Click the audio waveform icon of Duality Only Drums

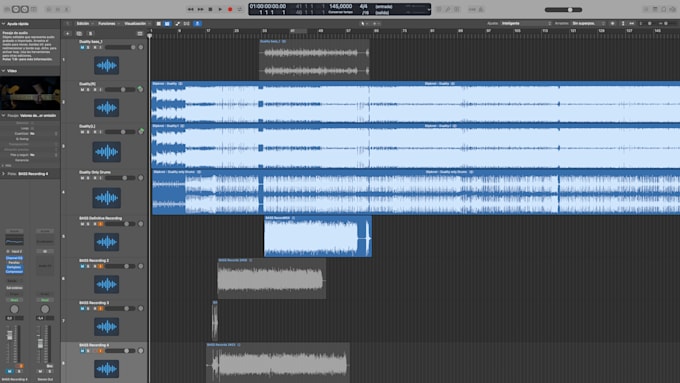(x=107, y=198)
